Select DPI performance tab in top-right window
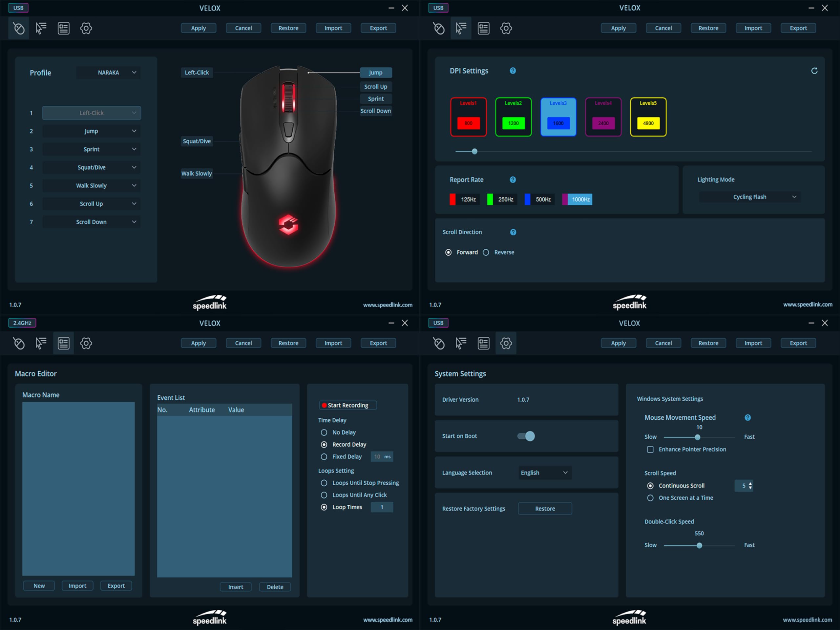Viewport: 840px width, 630px height. tap(461, 28)
